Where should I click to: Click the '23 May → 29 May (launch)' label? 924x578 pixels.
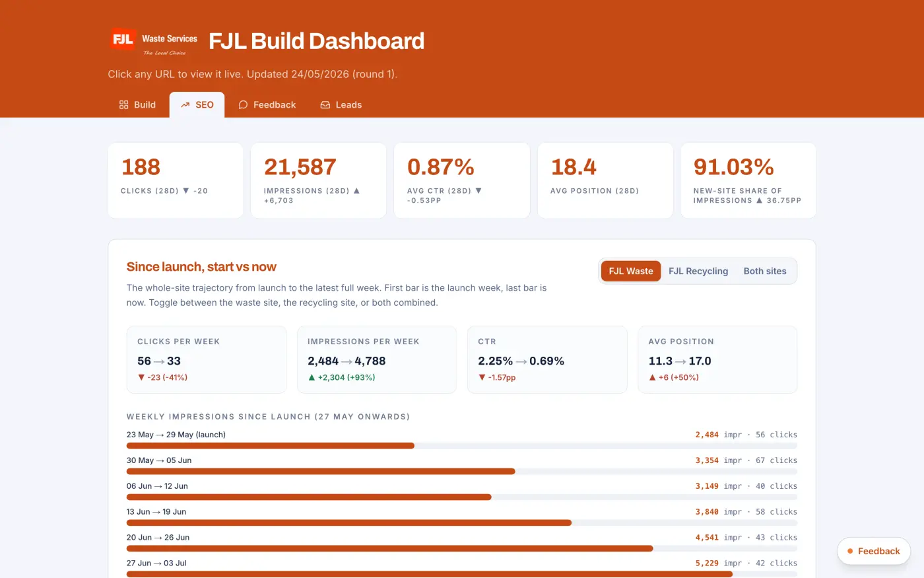pos(176,435)
